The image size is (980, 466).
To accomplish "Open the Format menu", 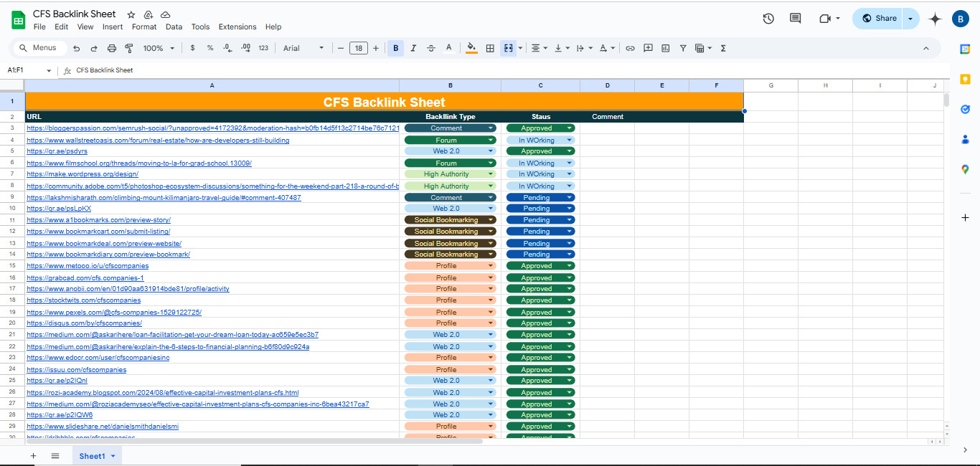I will 144,27.
